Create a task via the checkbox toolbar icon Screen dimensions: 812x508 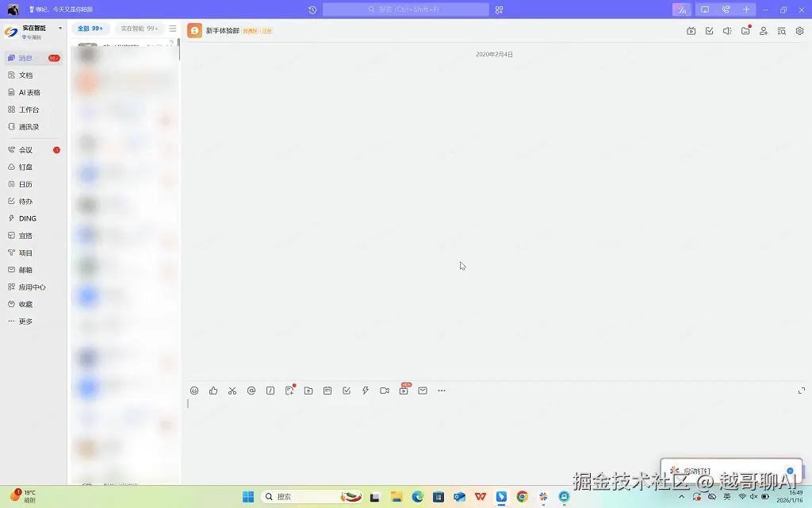[x=347, y=390]
